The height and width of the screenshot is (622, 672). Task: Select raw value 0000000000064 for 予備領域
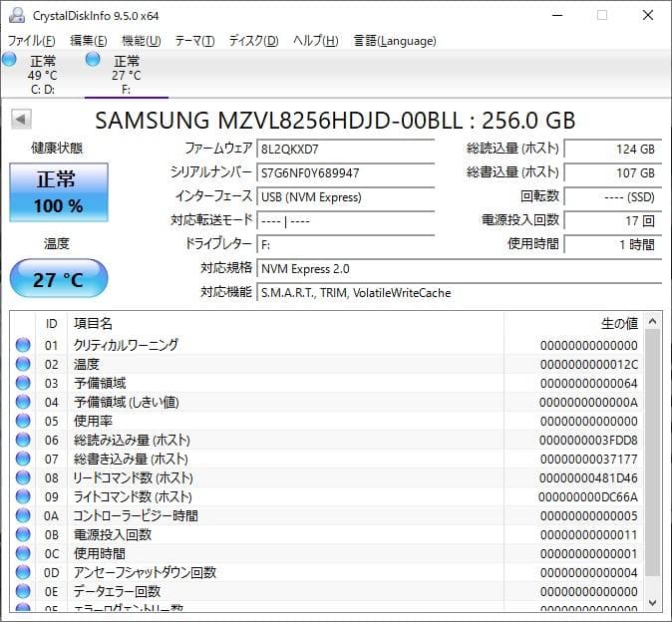pyautogui.click(x=589, y=384)
